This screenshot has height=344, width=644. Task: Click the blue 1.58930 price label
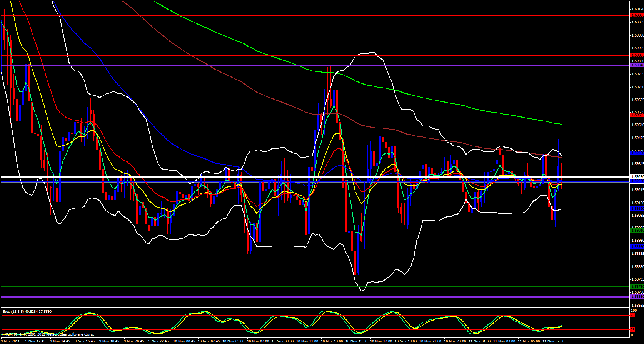point(637,247)
